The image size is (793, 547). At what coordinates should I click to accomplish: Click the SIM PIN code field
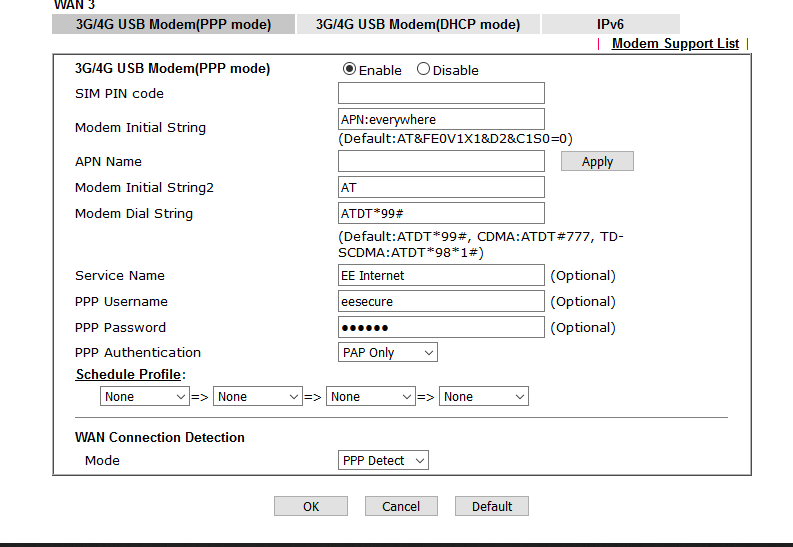pyautogui.click(x=441, y=94)
